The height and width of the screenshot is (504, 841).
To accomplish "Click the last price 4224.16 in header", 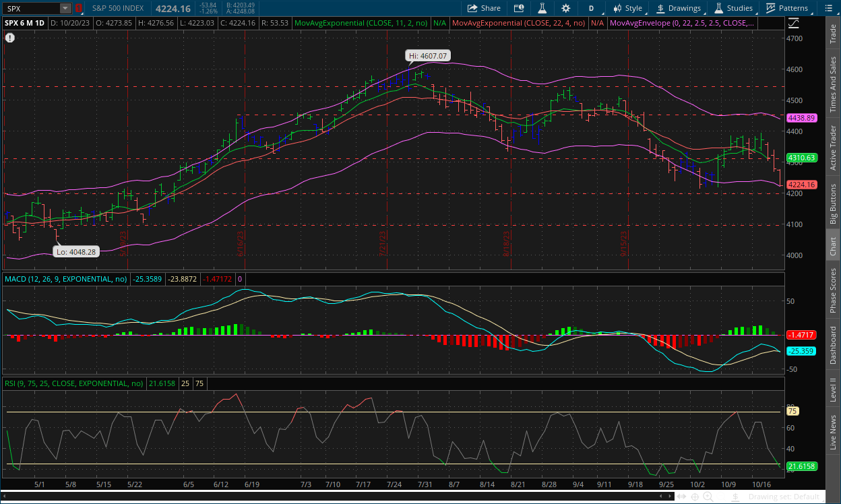I will click(173, 8).
